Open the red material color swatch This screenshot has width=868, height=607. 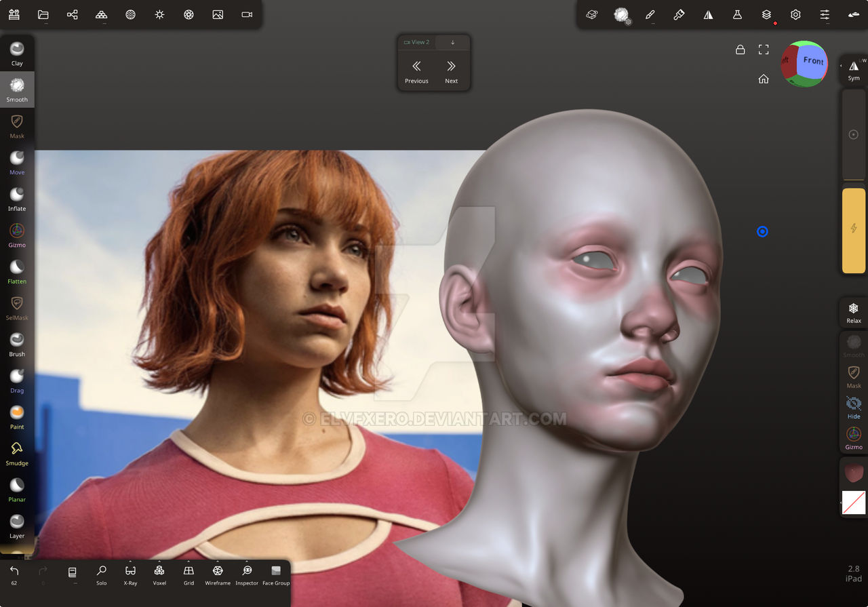point(854,473)
